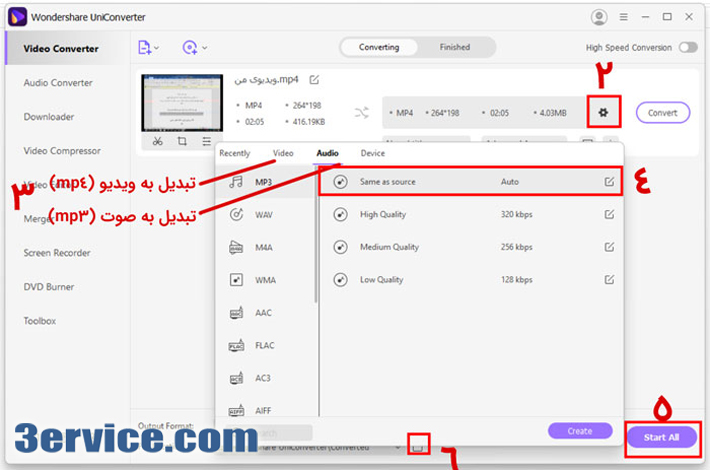Click the load DVD disc icon
The height and width of the screenshot is (470, 710).
coord(190,47)
